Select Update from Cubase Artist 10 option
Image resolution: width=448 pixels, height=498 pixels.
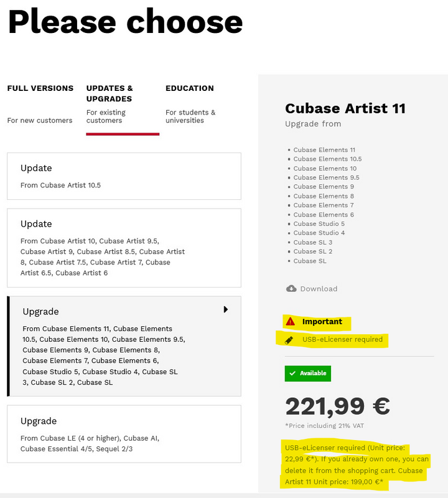[124, 247]
